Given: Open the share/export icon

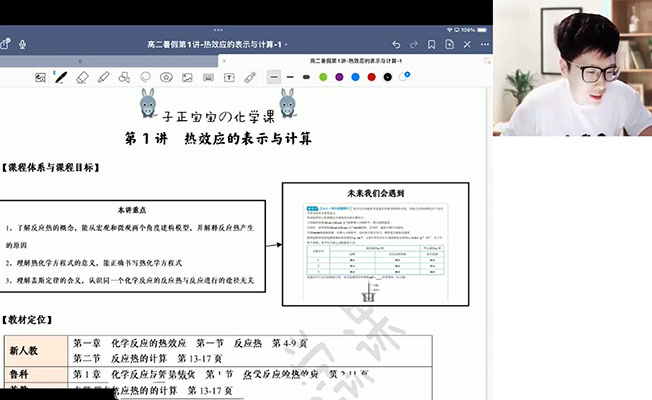Looking at the screenshot, I should pos(5,44).
